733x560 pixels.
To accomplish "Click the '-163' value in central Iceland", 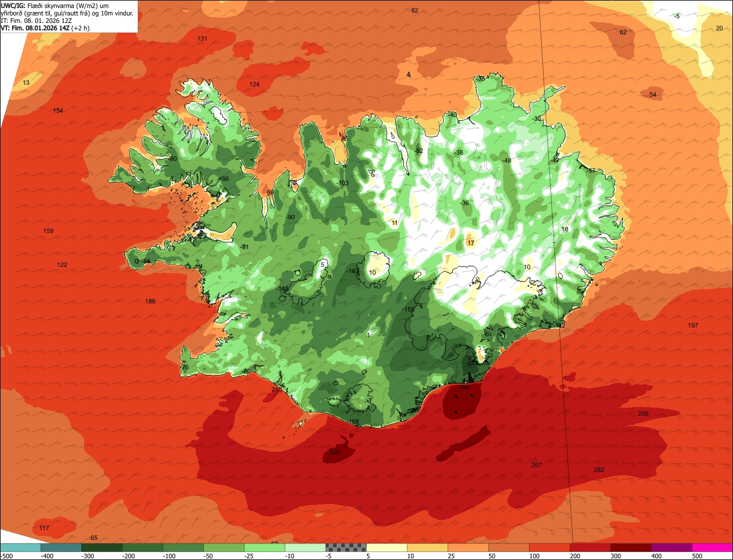I will click(x=353, y=271).
